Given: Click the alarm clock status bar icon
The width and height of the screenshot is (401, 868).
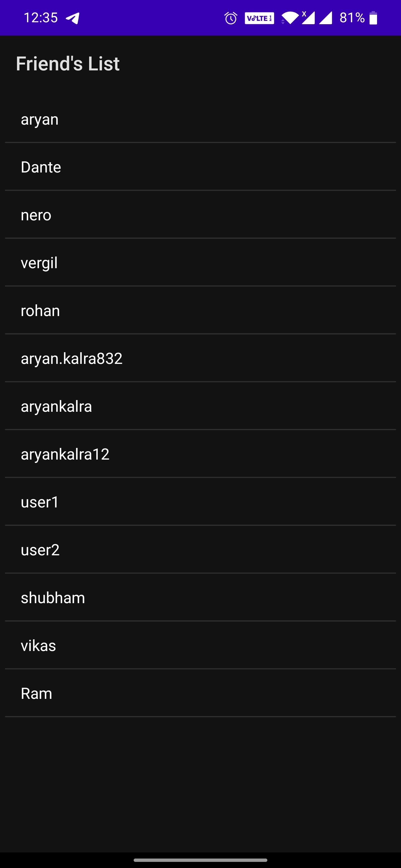Looking at the screenshot, I should tap(230, 19).
